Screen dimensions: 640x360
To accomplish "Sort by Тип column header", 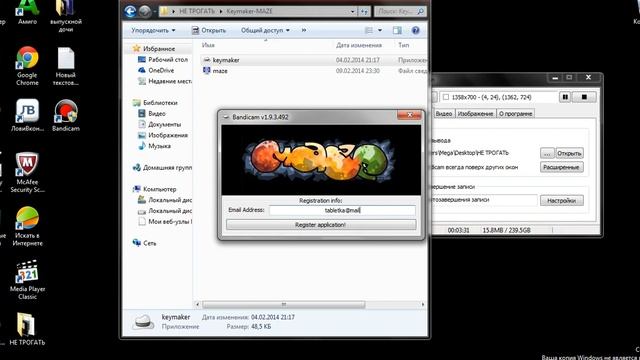I will point(403,45).
